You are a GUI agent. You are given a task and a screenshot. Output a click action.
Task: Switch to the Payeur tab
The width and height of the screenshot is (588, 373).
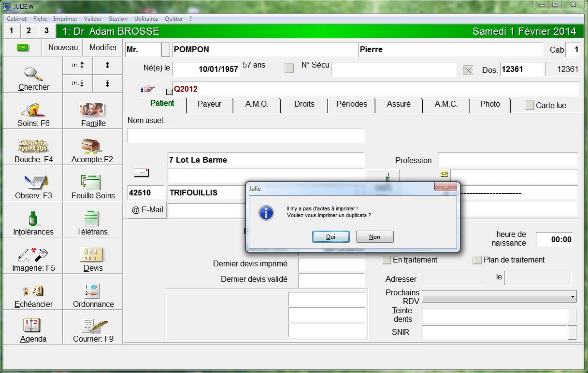(x=209, y=104)
